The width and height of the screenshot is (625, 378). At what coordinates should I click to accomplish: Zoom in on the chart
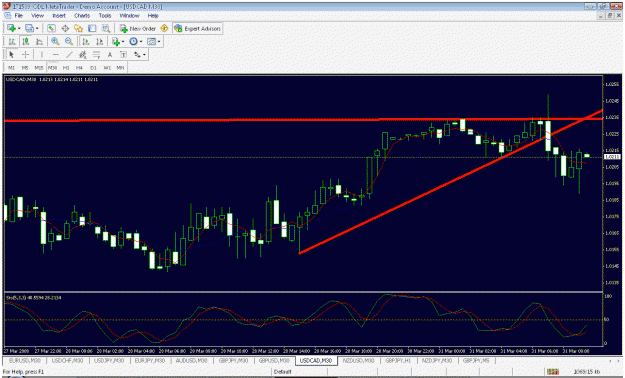(55, 41)
